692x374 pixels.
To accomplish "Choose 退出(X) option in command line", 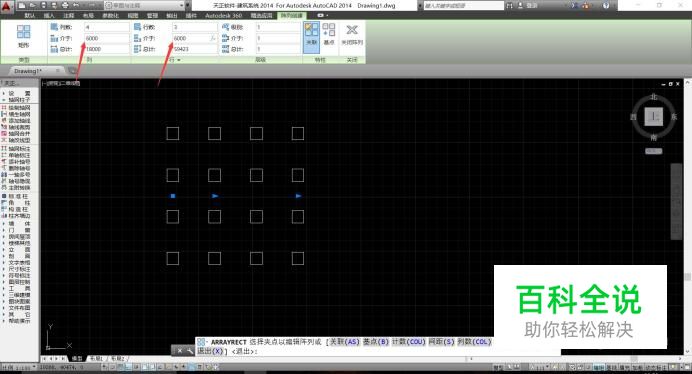I will tap(210, 351).
